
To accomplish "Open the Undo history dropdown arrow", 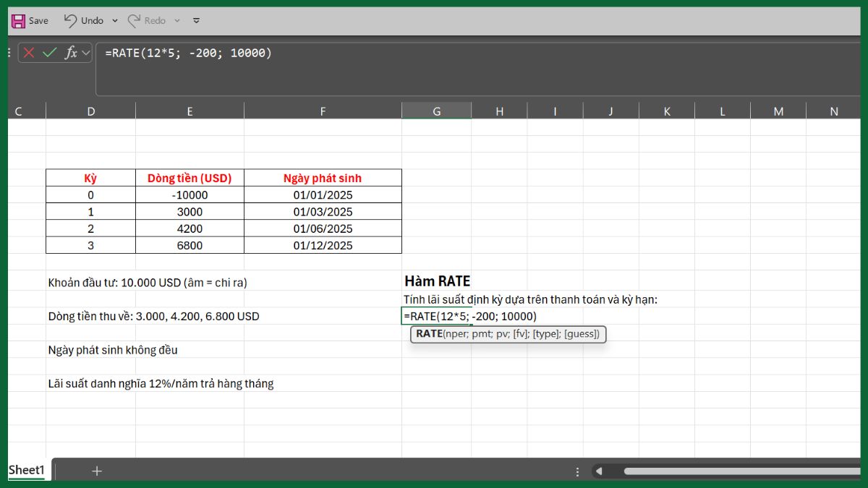I will click(115, 20).
